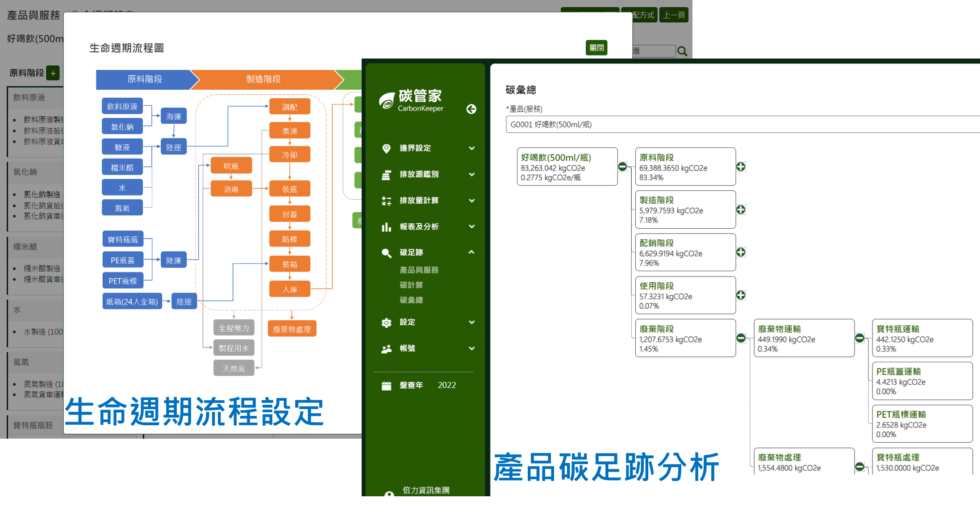Expand the 原料階段 node with plus icon
This screenshot has height=507, width=980.
741,167
